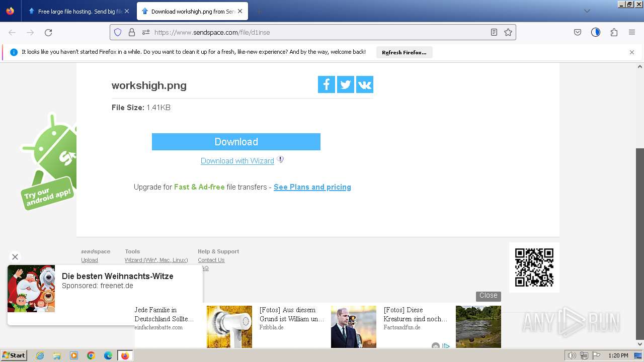
Task: Open the Contact Us footer link
Action: [x=211, y=260]
